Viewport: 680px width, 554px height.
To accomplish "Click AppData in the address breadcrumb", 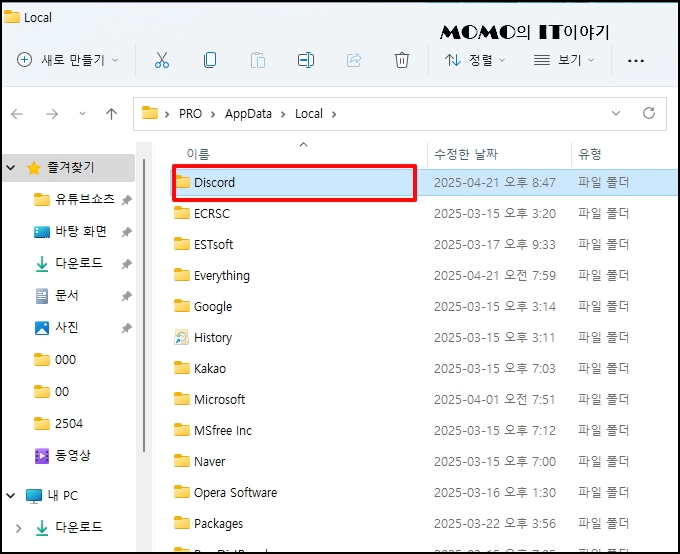I will click(x=248, y=114).
